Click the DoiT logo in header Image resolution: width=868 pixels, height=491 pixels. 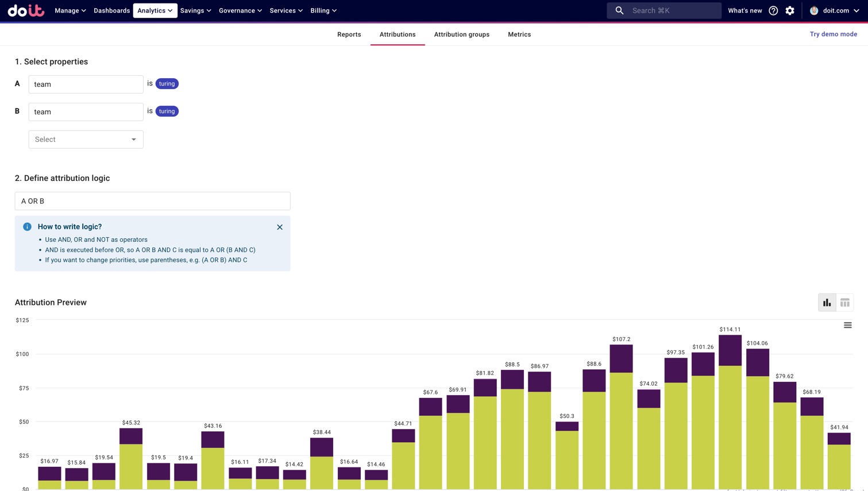pos(26,10)
